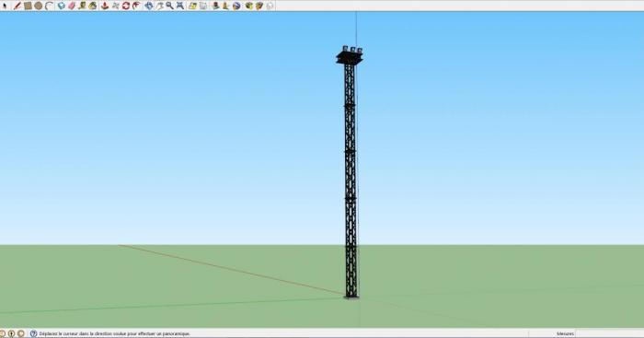Click the Get Models icon
Viewport: 644px width, 338px height.
(249, 6)
